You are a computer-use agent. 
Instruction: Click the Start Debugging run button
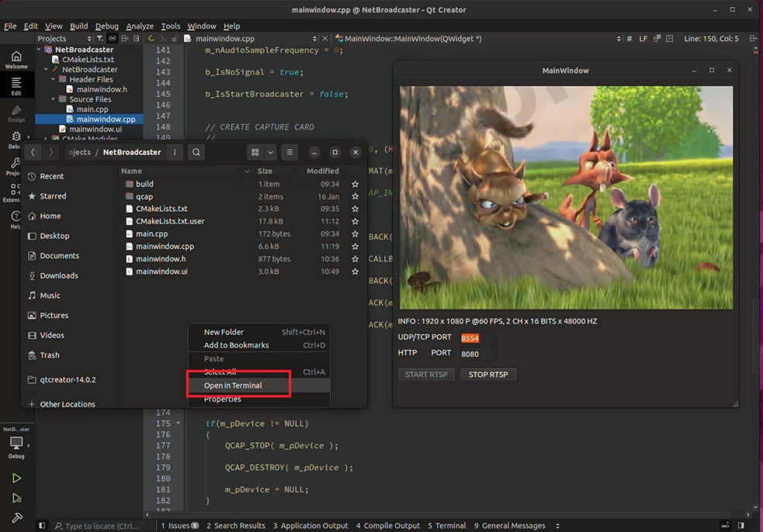[x=16, y=498]
